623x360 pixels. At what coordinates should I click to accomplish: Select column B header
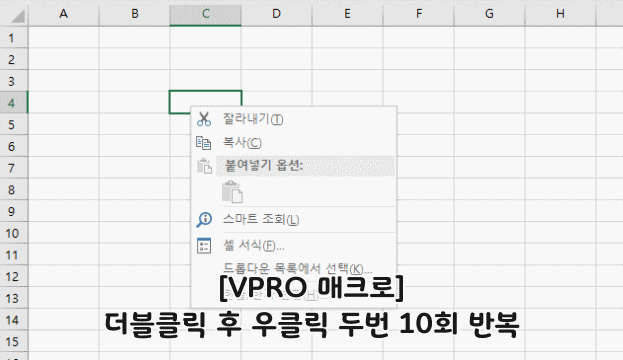(x=135, y=14)
